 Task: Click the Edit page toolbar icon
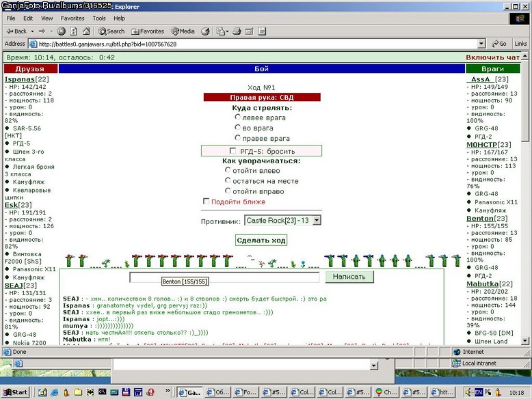250,31
